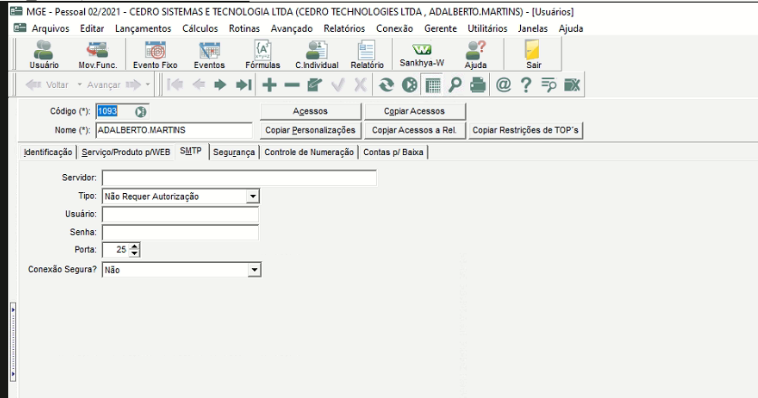The height and width of the screenshot is (398, 758).
Task: Switch to the Segurança tab
Action: click(234, 152)
